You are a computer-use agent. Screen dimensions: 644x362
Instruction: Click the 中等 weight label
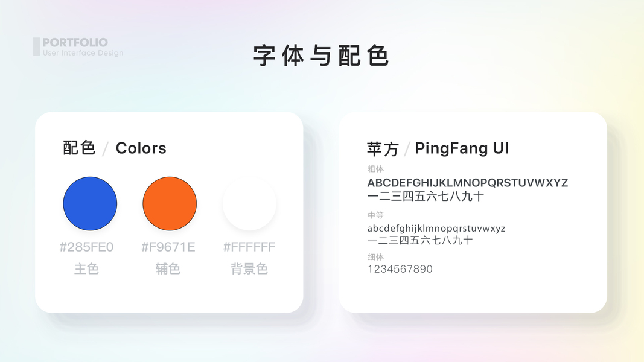375,215
